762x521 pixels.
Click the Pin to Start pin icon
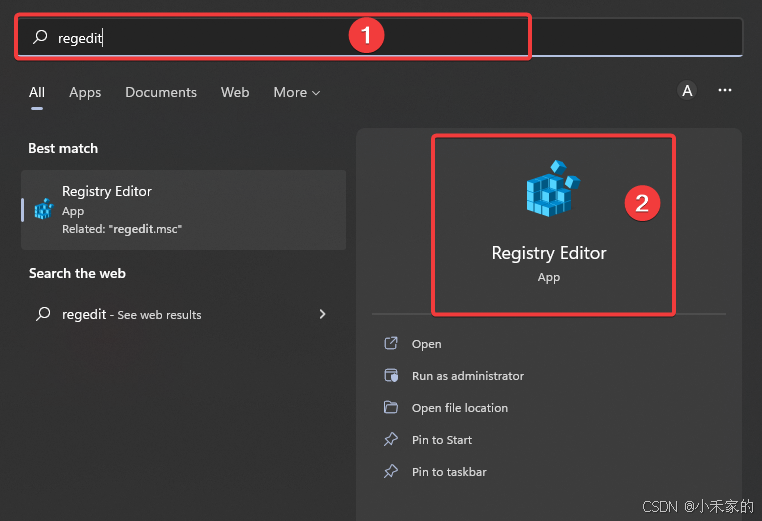391,439
